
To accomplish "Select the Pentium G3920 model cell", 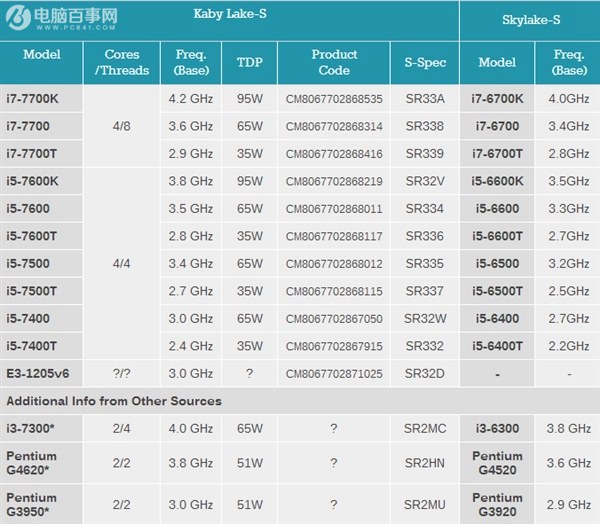I will click(497, 504).
